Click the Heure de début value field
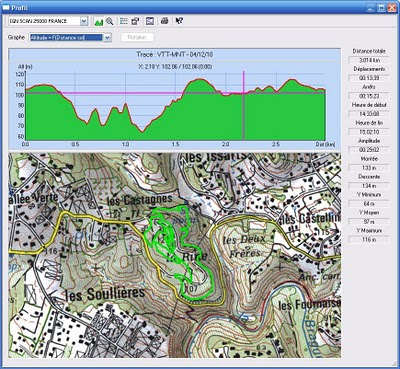Image resolution: width=400 pixels, height=369 pixels. coord(369,114)
